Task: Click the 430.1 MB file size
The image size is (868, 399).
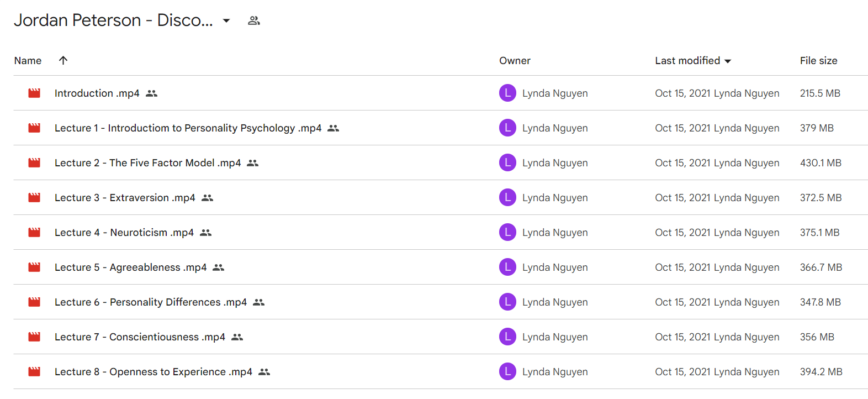Action: pos(821,163)
